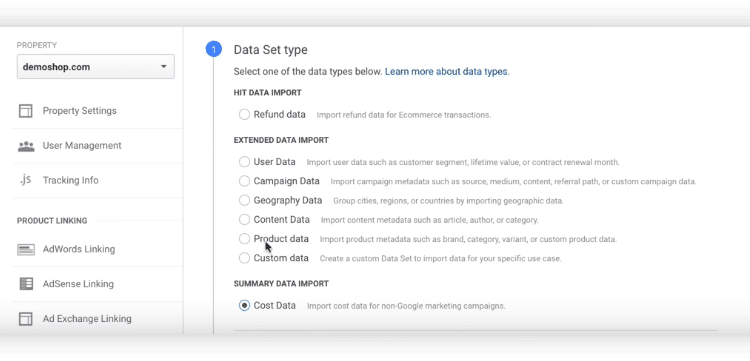750x361 pixels.
Task: Click the Ad Exchange Linking icon
Action: tap(26, 318)
